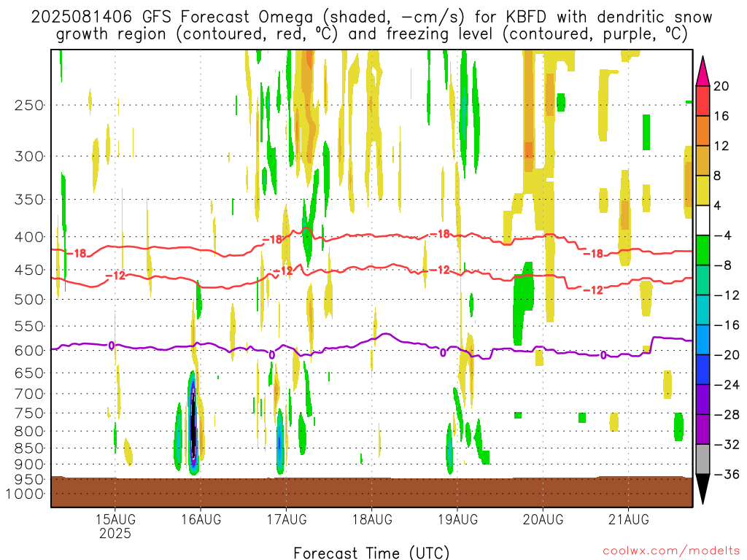Click the 21AUG date label
The width and height of the screenshot is (747, 560).
point(628,519)
